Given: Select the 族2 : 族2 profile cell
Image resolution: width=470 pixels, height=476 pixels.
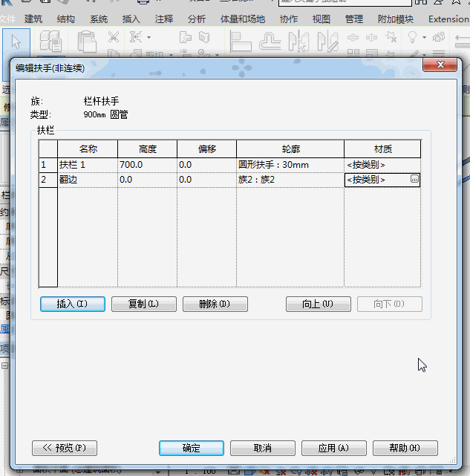Looking at the screenshot, I should tap(290, 180).
